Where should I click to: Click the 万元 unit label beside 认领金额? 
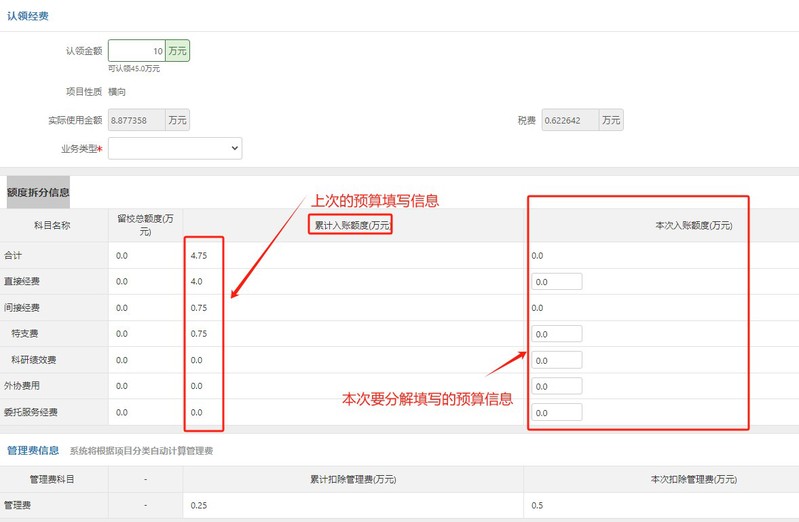pos(177,51)
